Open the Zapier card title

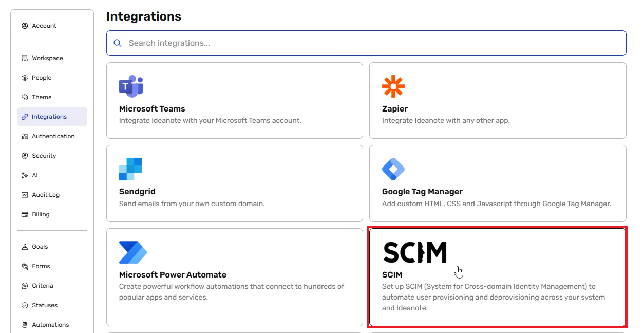pos(395,109)
